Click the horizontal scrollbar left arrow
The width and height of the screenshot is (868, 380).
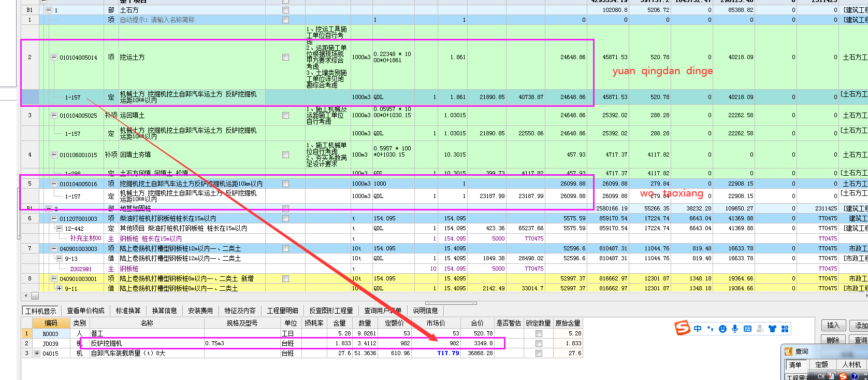(x=26, y=296)
